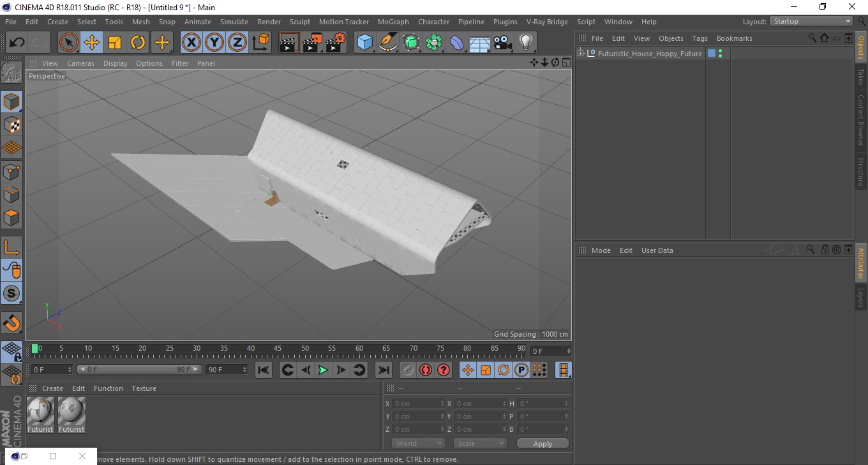Click the coordinate system icon
Image resolution: width=868 pixels, height=465 pixels.
[x=261, y=43]
